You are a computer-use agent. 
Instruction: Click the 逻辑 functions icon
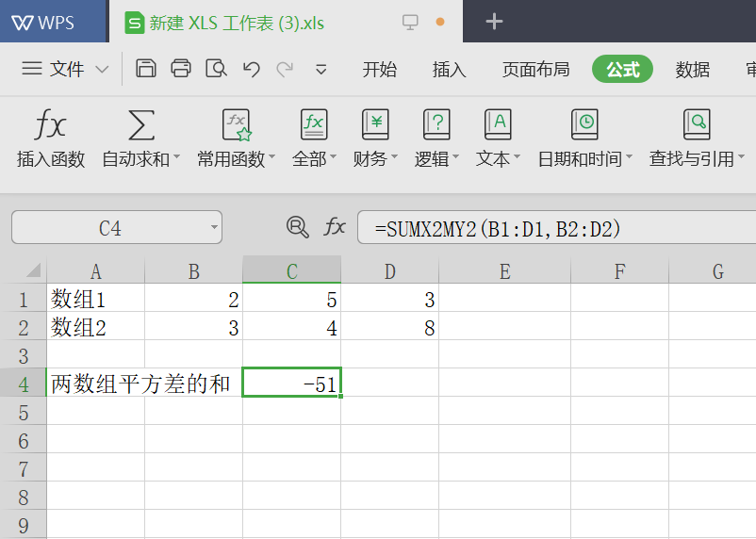tap(436, 124)
